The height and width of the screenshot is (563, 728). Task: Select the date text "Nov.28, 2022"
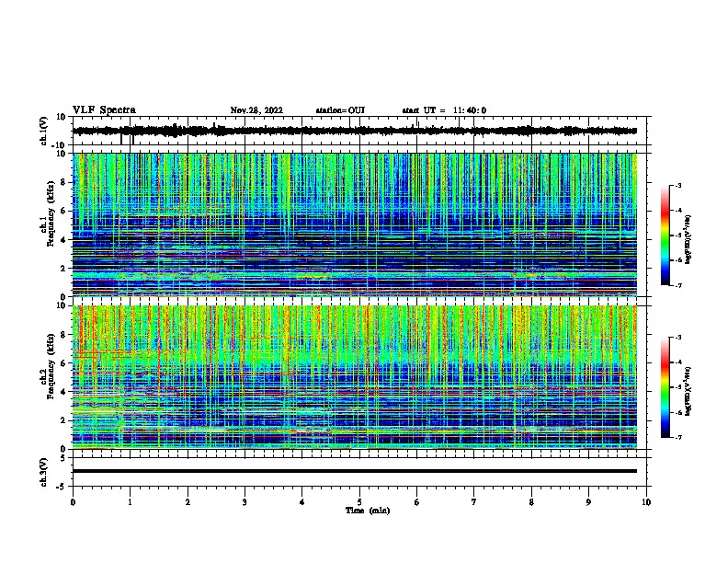[256, 110]
